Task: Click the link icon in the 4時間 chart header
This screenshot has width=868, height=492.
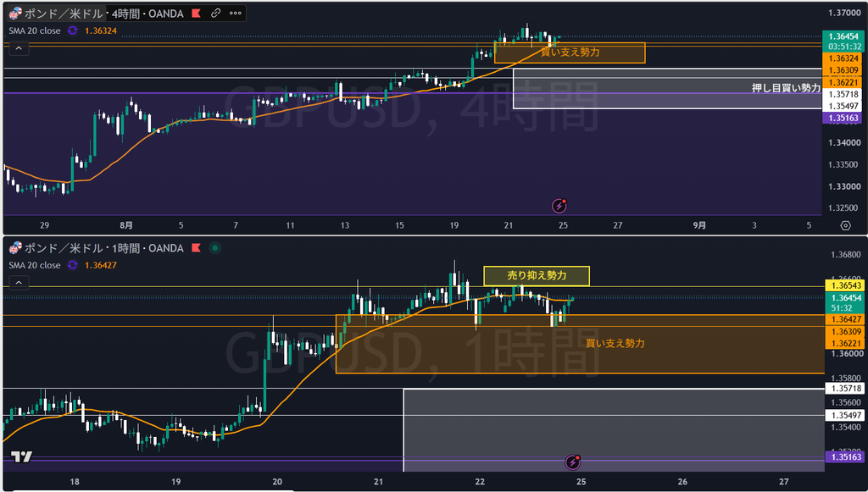Action: tap(216, 14)
